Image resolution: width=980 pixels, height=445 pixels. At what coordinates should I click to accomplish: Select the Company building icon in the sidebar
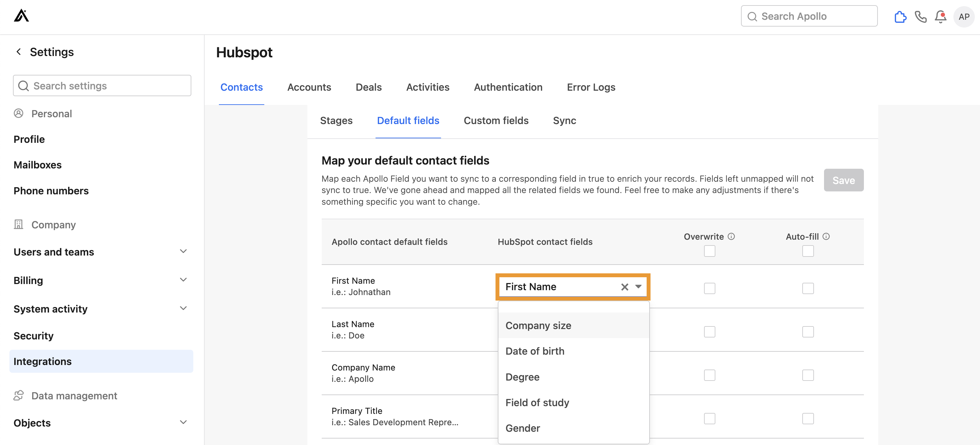(18, 224)
